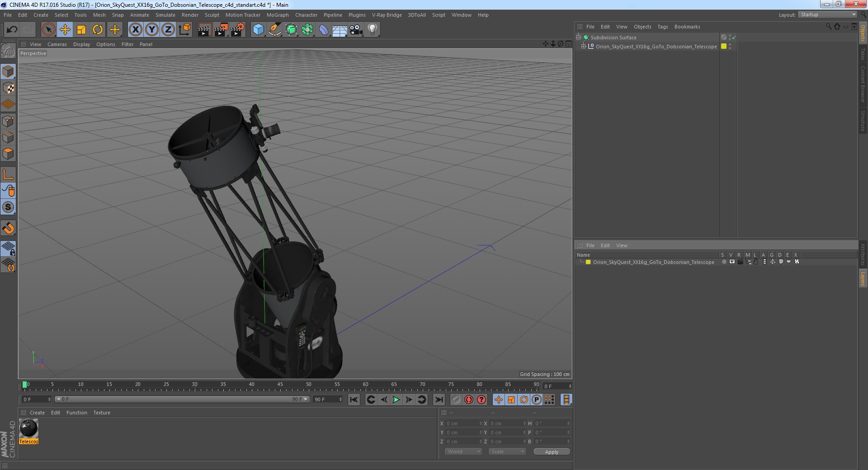Toggle layer visibility eye for the telescope layer
The image size is (868, 470).
(x=732, y=262)
